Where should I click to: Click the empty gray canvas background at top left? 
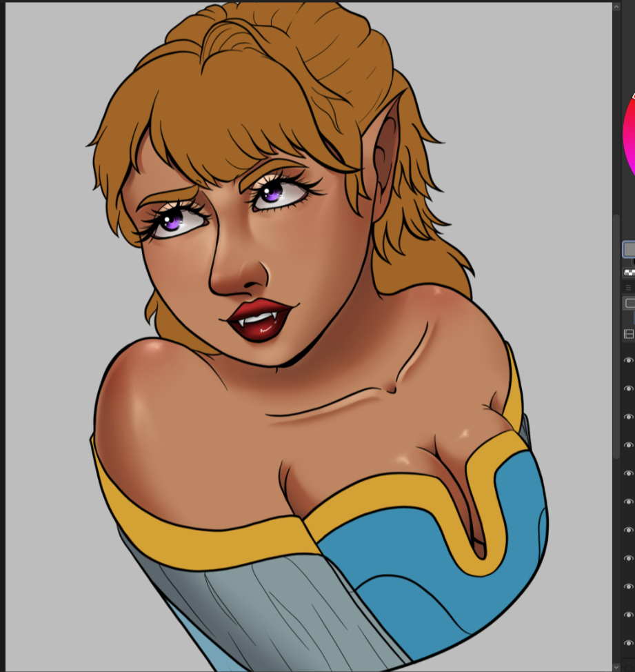48,55
